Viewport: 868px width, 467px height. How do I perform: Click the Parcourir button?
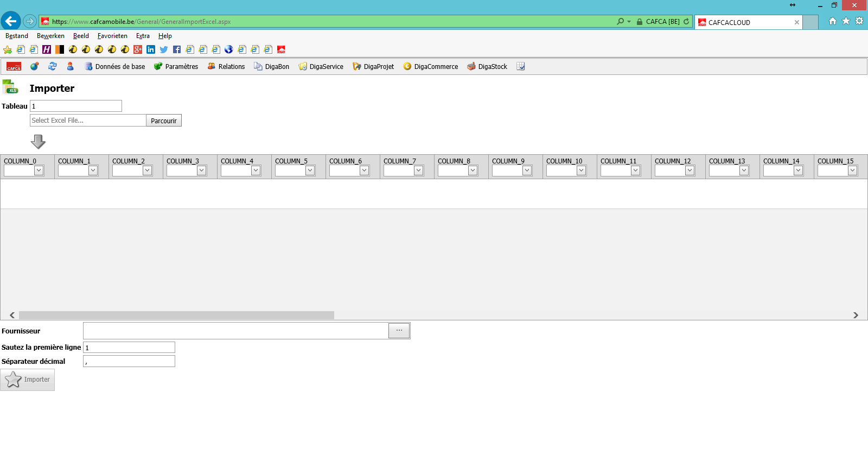click(x=164, y=121)
